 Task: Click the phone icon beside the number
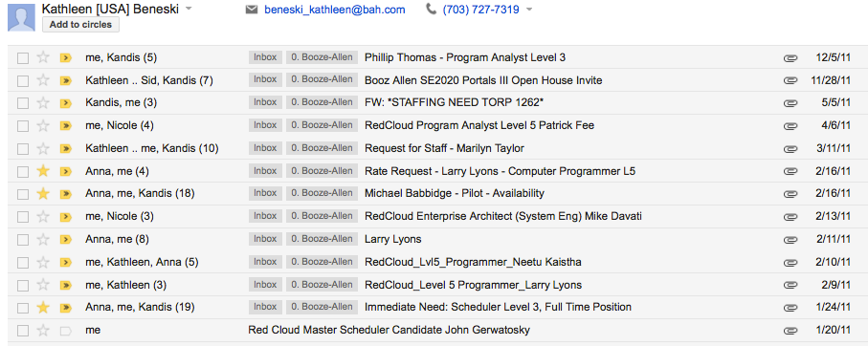tap(431, 10)
